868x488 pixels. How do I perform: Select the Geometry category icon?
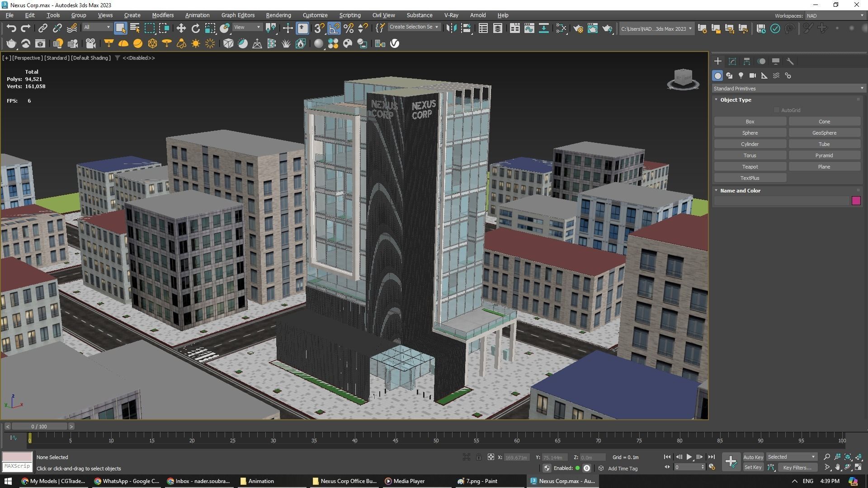pyautogui.click(x=717, y=75)
